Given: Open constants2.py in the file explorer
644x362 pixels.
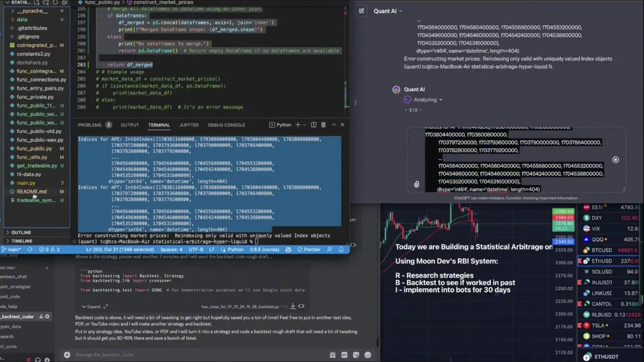Looking at the screenshot, I should 33,54.
